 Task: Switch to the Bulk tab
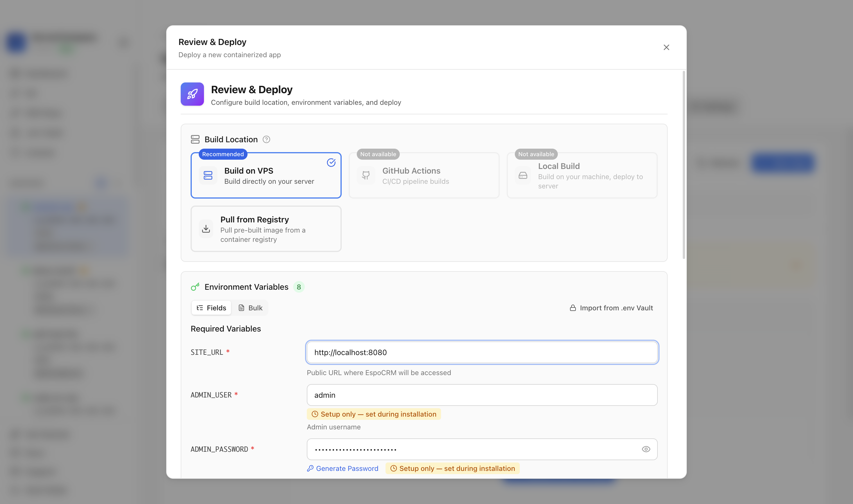(250, 308)
